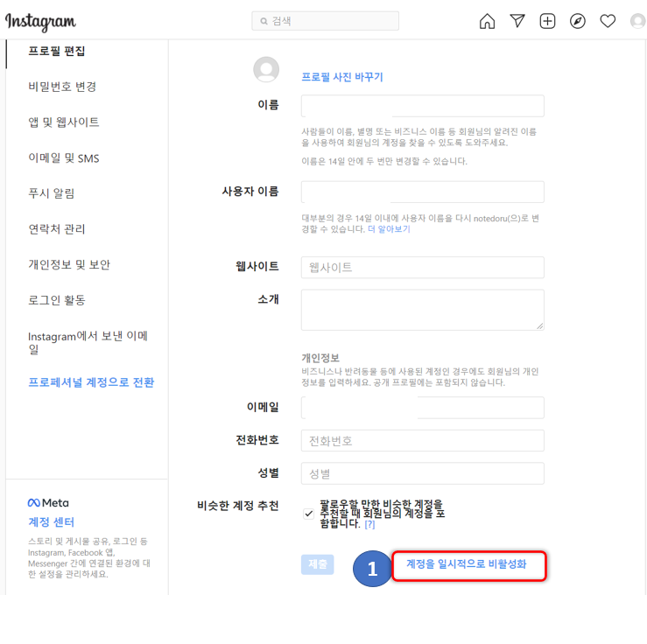Focus the 전화번호 input field
Image resolution: width=647 pixels, height=644 pixels.
coord(423,441)
